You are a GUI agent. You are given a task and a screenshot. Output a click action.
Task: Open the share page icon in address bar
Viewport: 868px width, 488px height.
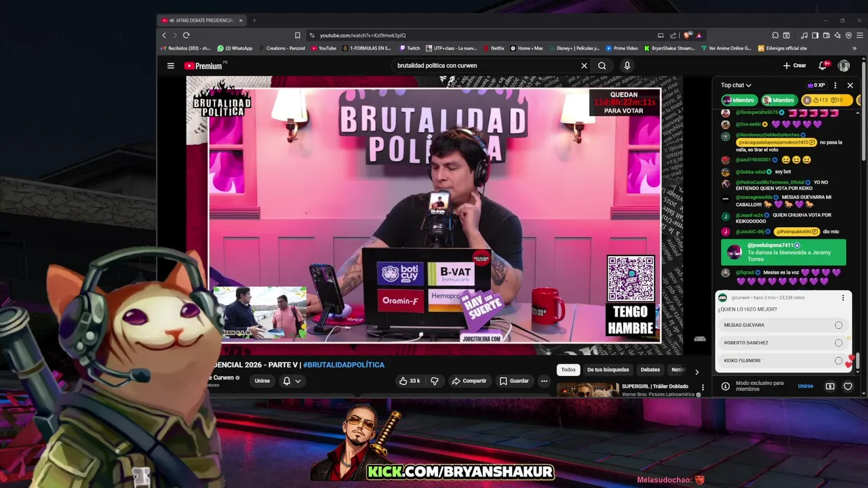point(673,35)
